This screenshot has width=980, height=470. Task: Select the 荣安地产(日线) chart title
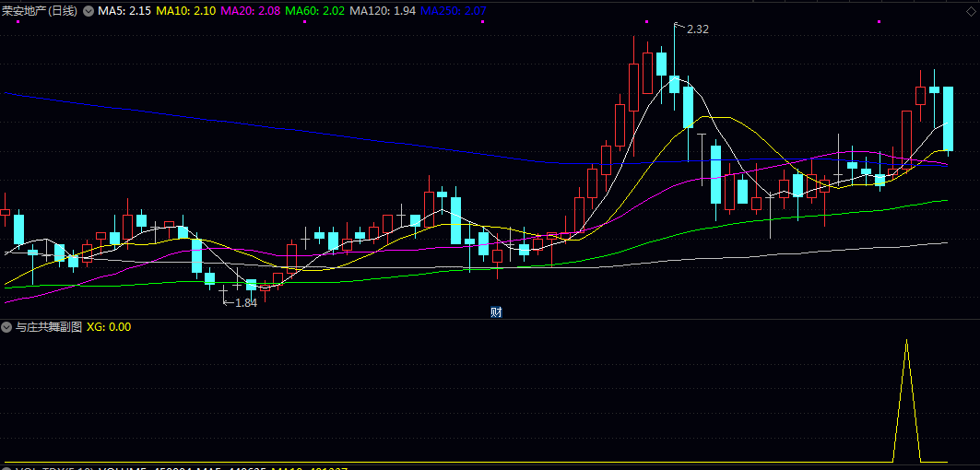[x=40, y=11]
